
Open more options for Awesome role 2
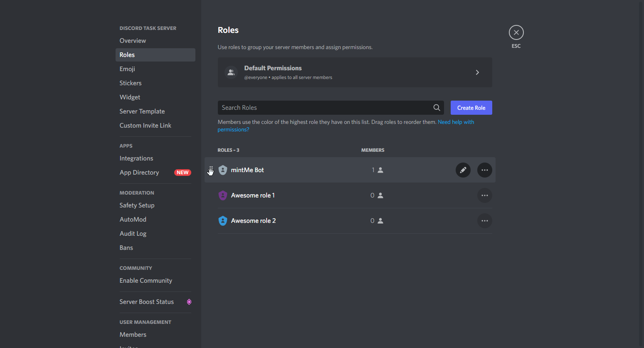[484, 221]
